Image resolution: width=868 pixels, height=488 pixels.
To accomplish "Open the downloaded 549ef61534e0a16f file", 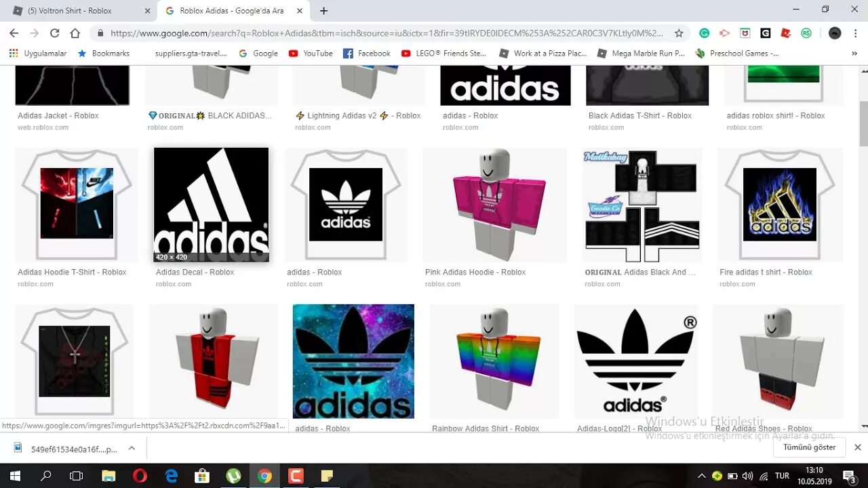I will click(65, 449).
